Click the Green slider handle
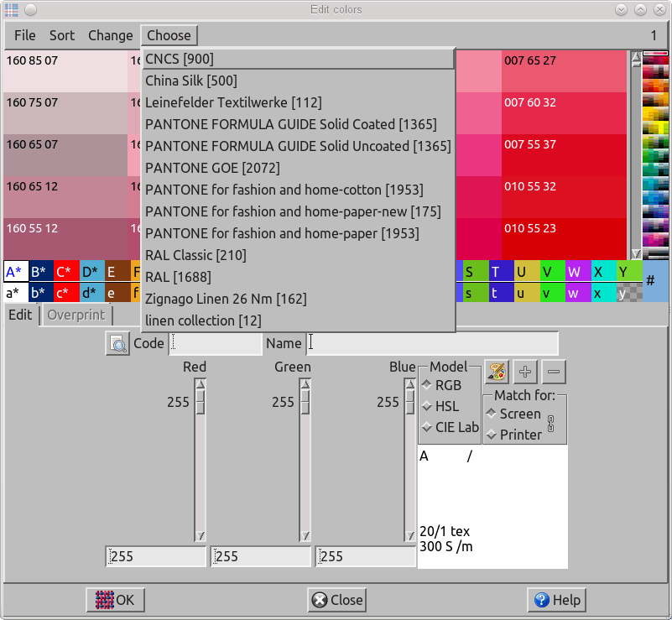The image size is (672, 620). (305, 402)
